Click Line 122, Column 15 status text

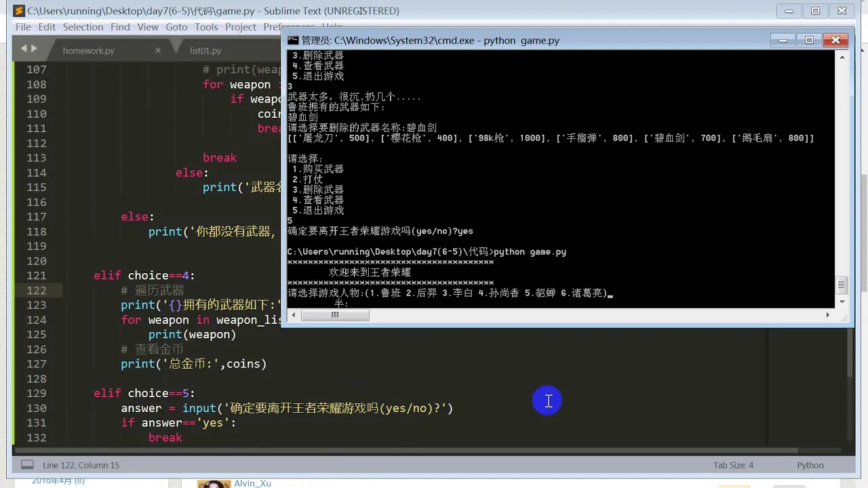tap(81, 465)
